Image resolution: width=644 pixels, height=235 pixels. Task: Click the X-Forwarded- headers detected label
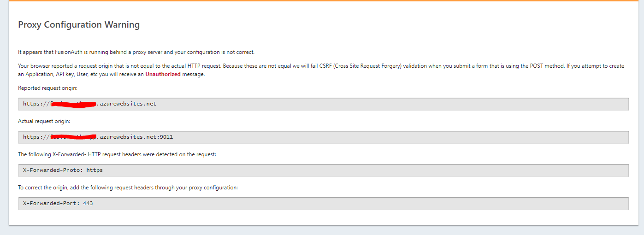click(117, 154)
